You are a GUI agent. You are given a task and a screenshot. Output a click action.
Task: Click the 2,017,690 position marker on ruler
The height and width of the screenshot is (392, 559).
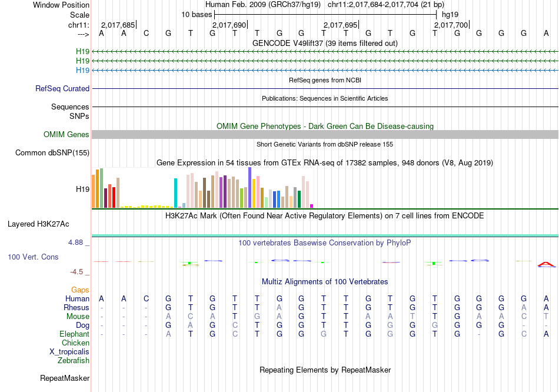(x=229, y=25)
